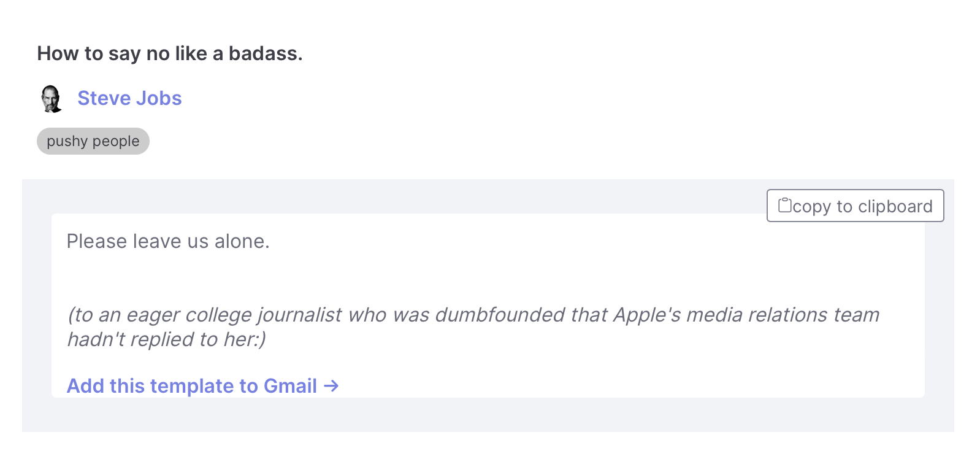Click the empty gray area below the template card

(488, 415)
